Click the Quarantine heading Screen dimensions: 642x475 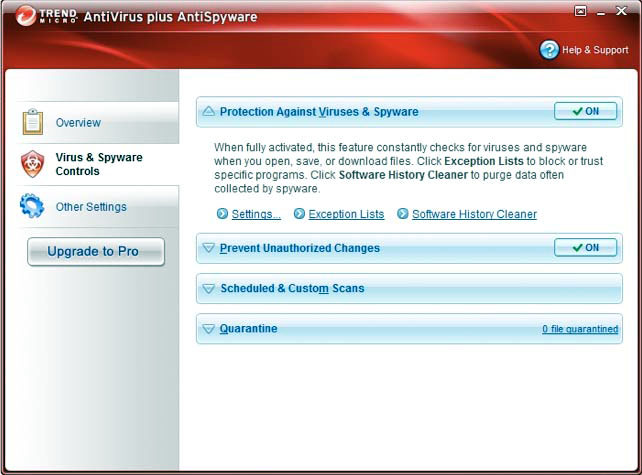click(249, 328)
